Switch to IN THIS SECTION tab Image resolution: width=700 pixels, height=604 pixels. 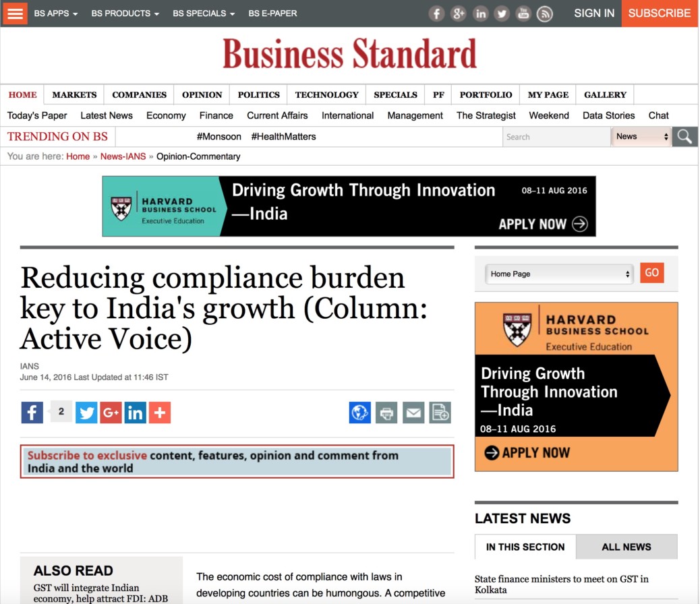click(525, 547)
